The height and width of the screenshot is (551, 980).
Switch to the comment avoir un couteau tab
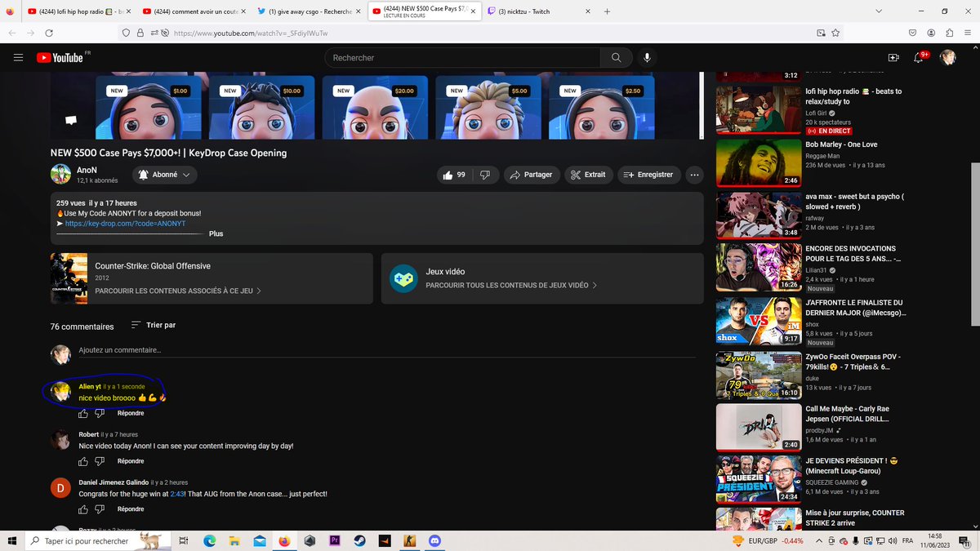[194, 11]
